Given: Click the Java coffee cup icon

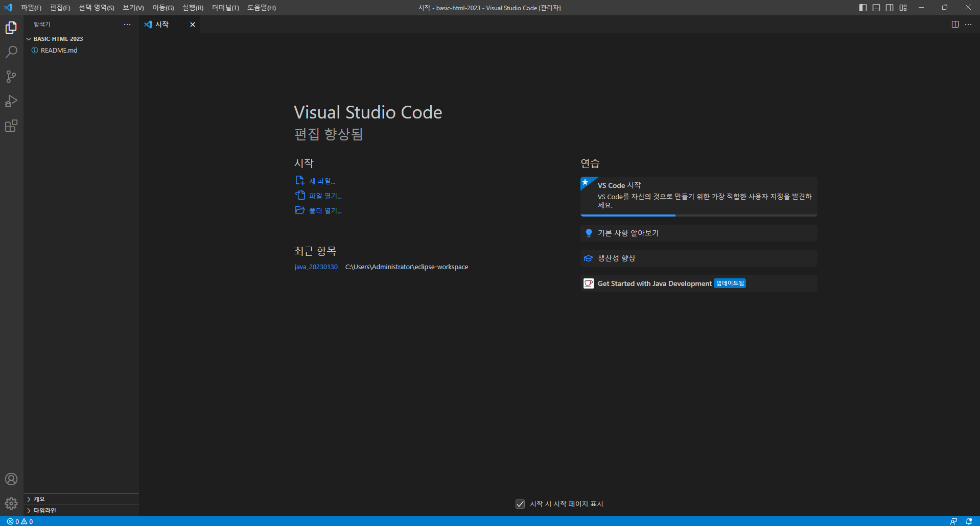Looking at the screenshot, I should pyautogui.click(x=589, y=283).
